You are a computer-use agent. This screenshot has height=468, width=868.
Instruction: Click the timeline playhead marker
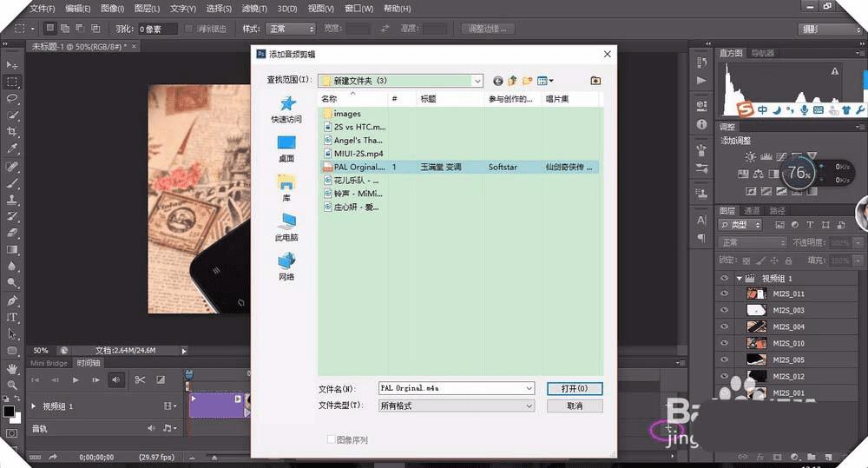click(x=188, y=375)
